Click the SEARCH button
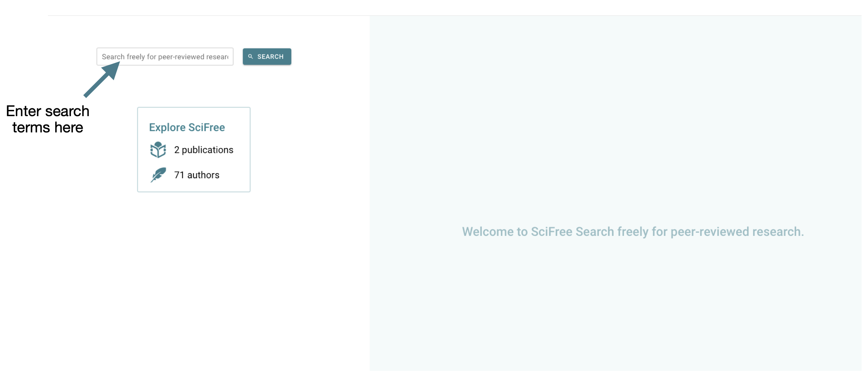868x380 pixels. (267, 57)
